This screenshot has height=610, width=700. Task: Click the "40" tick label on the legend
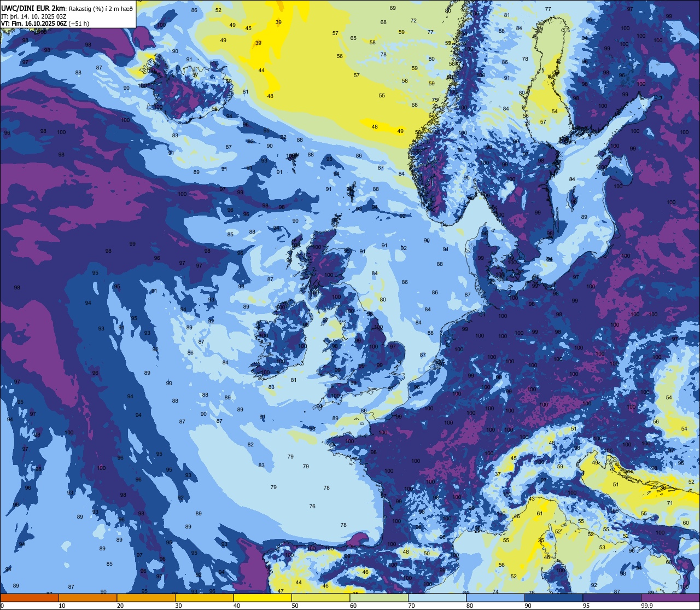(x=237, y=606)
